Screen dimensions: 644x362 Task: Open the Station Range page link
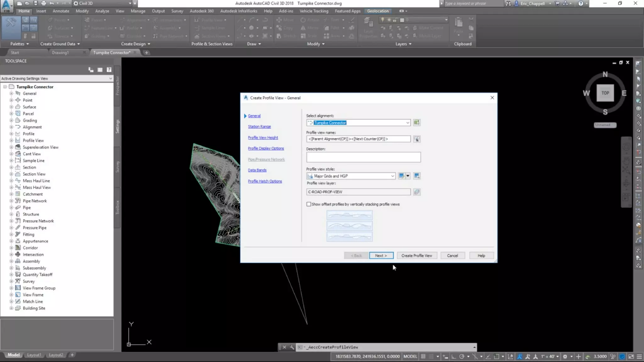[x=259, y=127]
